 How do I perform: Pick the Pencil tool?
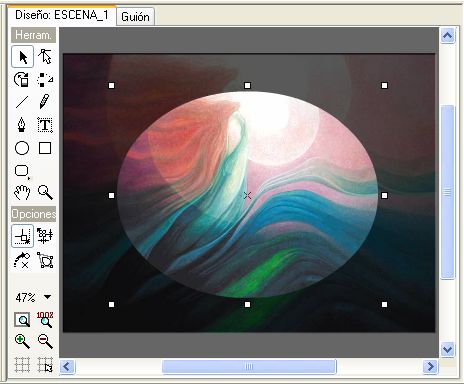45,102
